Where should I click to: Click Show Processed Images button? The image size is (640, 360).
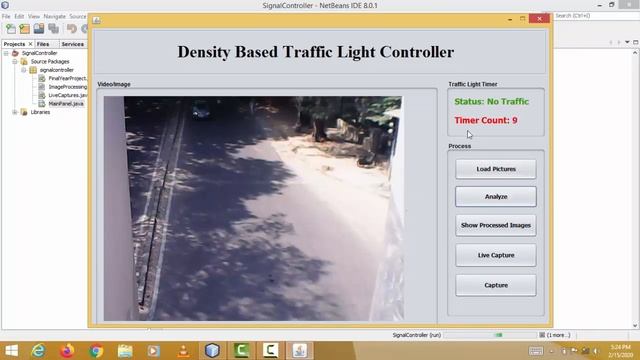pos(496,225)
